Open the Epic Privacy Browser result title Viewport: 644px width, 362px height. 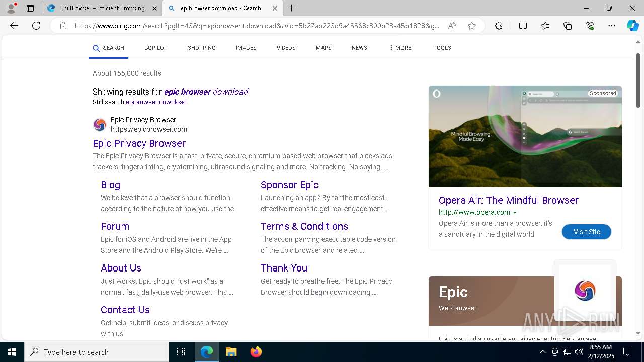coord(139,143)
